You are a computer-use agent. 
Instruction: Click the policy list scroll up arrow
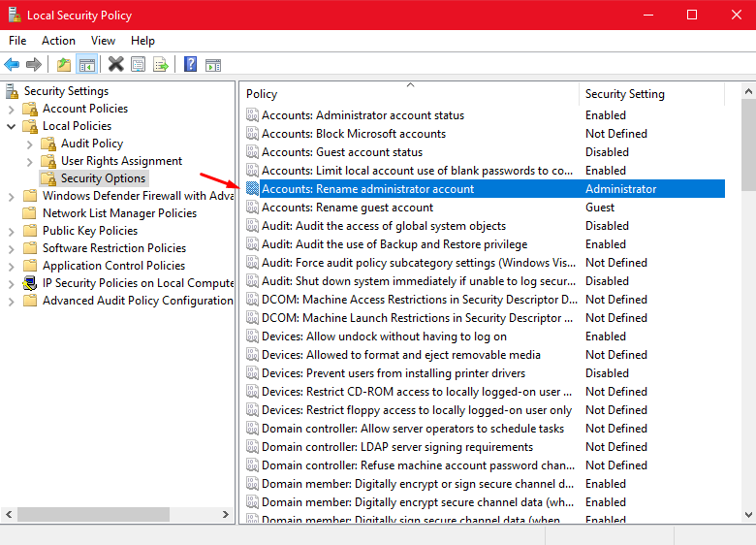(748, 91)
